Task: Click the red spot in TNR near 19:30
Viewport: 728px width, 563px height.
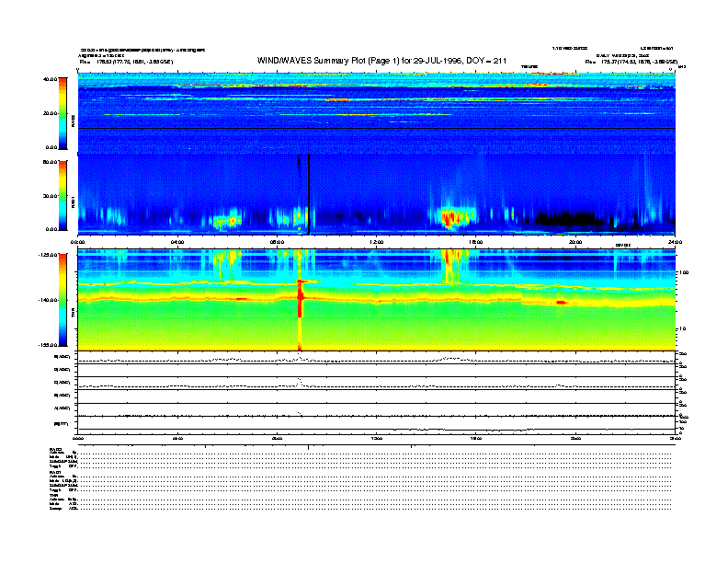Action: (562, 303)
